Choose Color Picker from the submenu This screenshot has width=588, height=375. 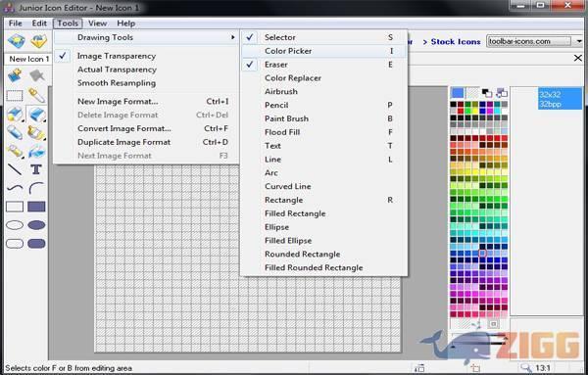click(324, 51)
